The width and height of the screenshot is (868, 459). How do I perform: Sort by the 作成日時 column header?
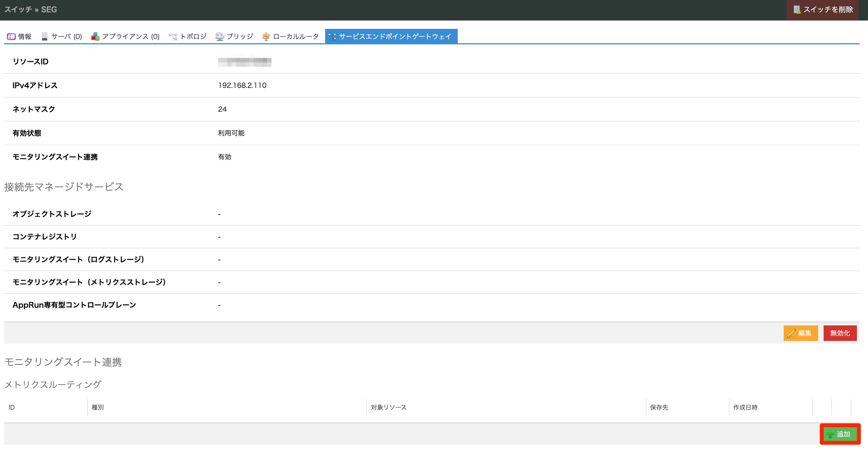[745, 407]
